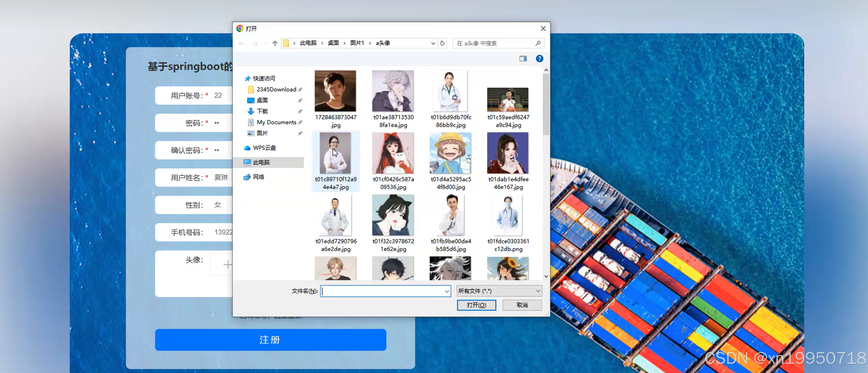
Task: Toggle the preview pane icon
Action: click(523, 59)
